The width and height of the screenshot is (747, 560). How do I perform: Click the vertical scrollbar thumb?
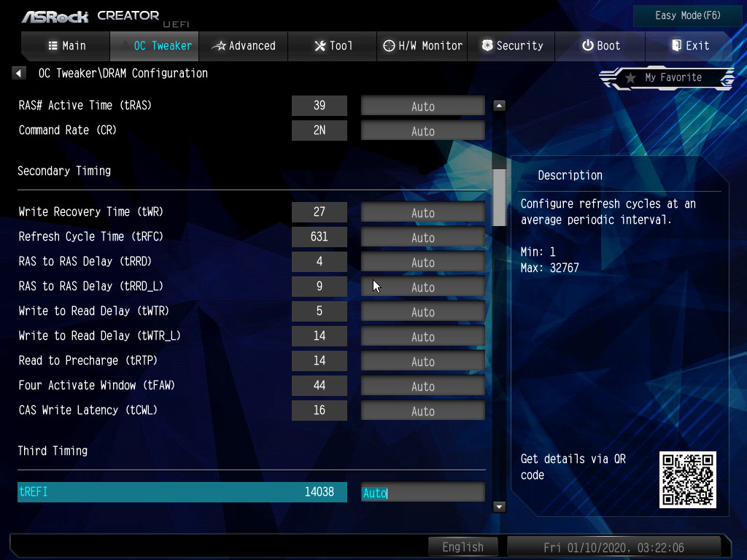pyautogui.click(x=499, y=197)
